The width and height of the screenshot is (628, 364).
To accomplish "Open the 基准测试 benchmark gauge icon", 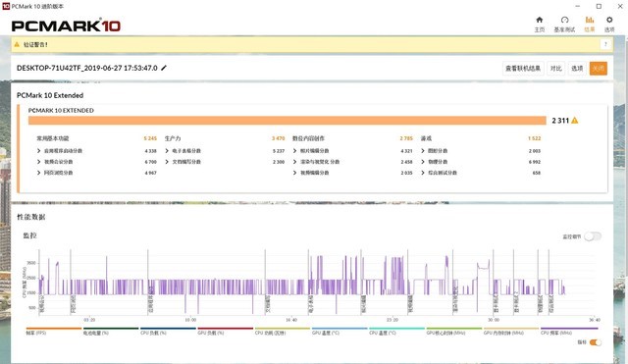I will 564,20.
